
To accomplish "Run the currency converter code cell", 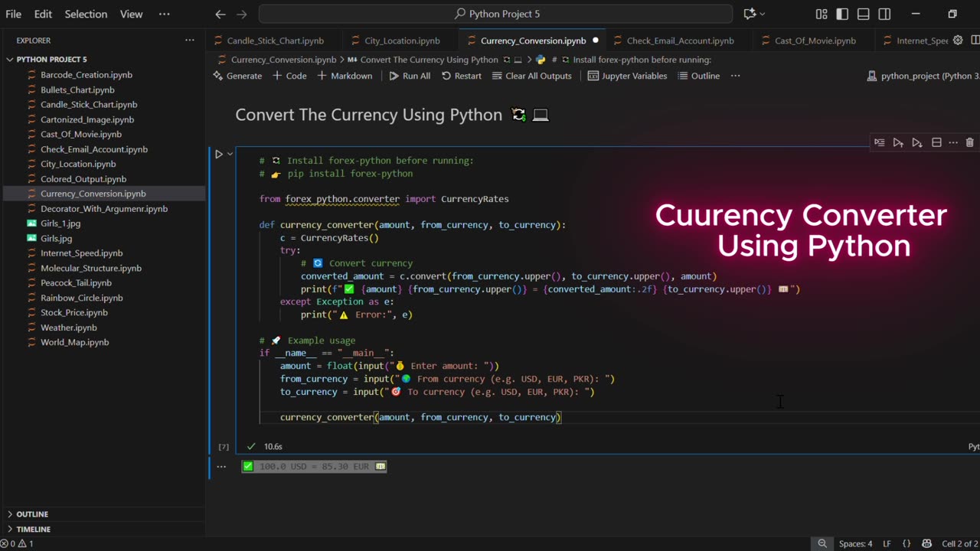I will 219,154.
